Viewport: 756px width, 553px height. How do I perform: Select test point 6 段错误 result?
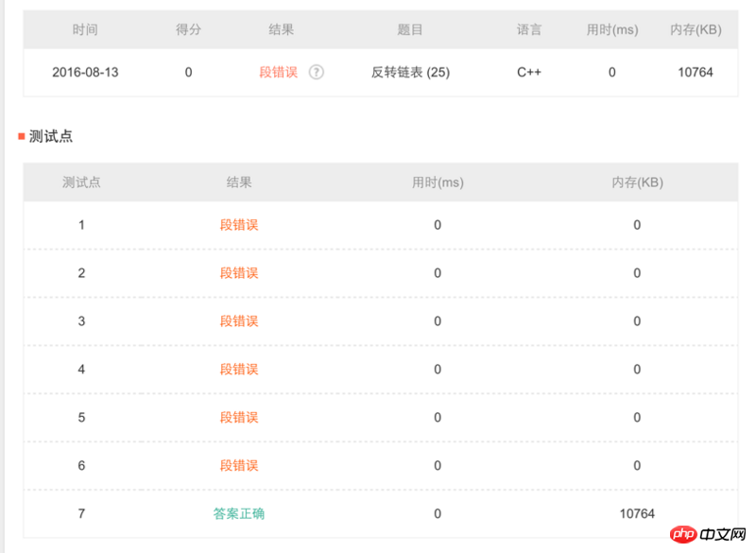click(x=239, y=466)
